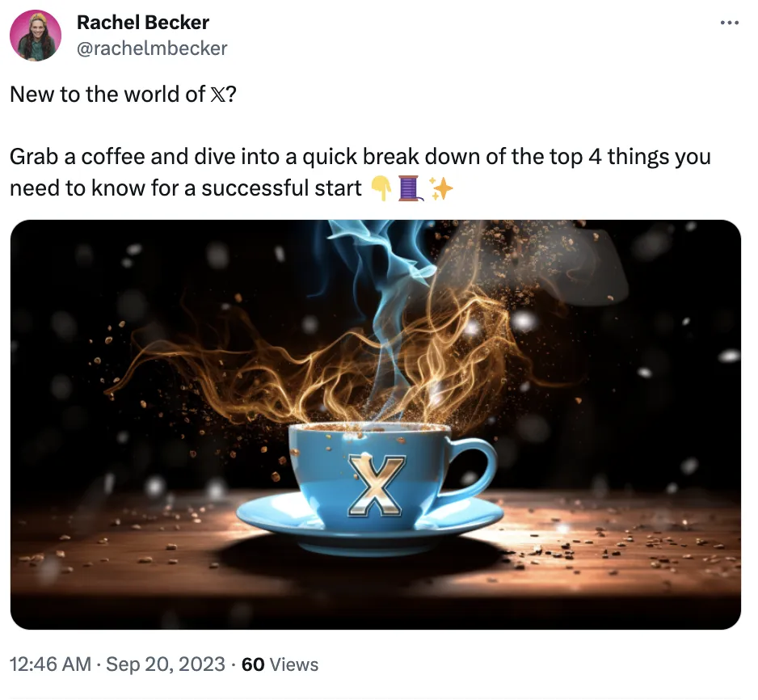Click the Rachel Becker display name
758x700 pixels.
tap(143, 23)
